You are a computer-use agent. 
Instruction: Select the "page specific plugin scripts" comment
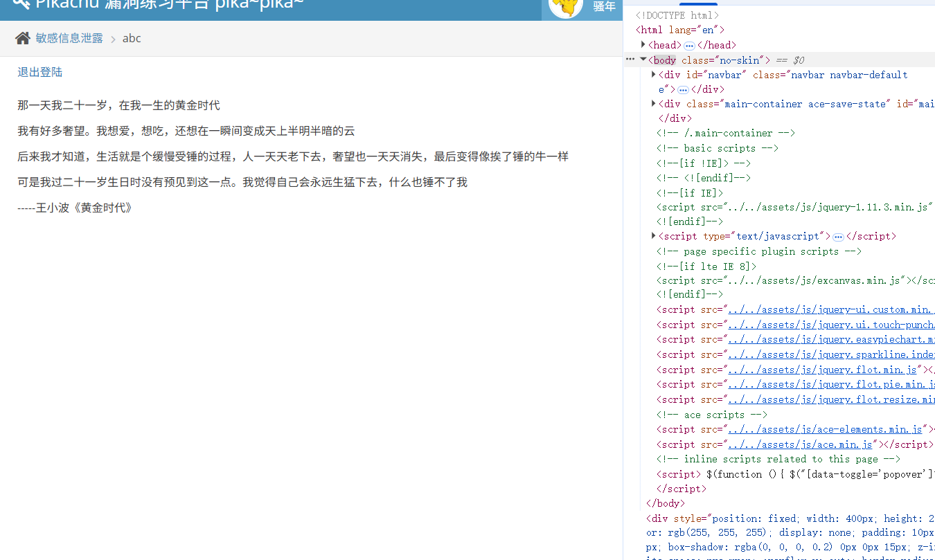(759, 251)
